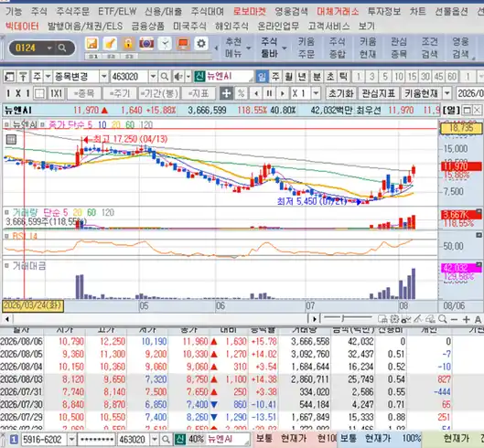
Task: Select the yearly (년) chart period
Action: click(302, 77)
